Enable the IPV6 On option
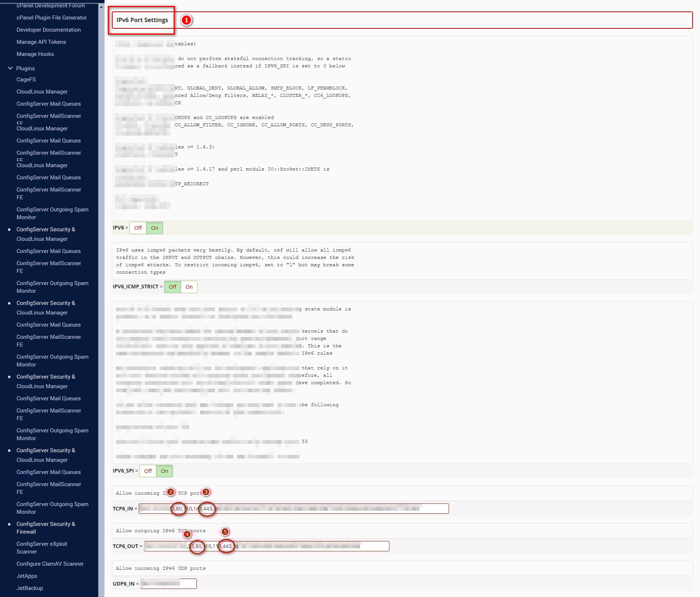 point(155,228)
